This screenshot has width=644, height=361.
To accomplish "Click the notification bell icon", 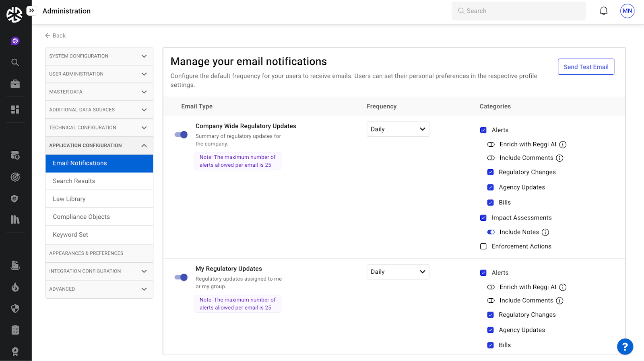I will click(603, 11).
